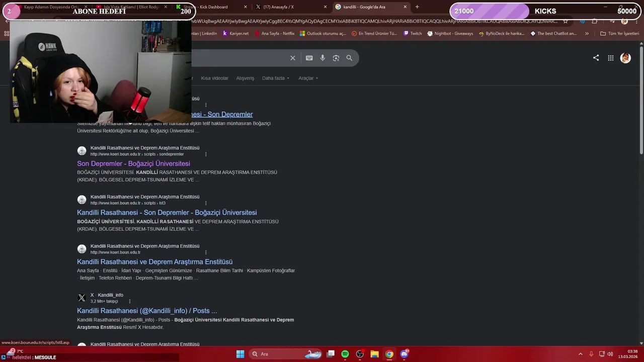Open the Son Depremler - Boğaziçi Üniversitesi link
Screen dimensions: 644x362
point(133,163)
